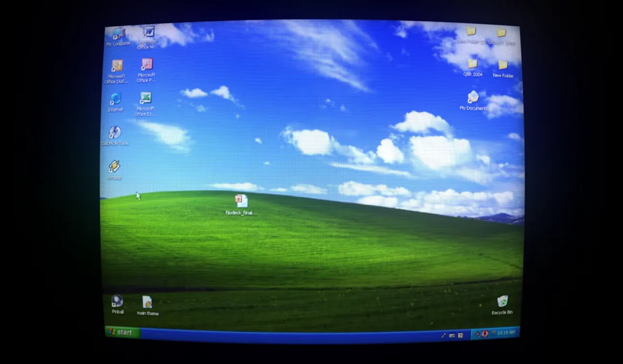The width and height of the screenshot is (623, 364).
Task: Select the Nodeck_Final file icon
Action: pyautogui.click(x=240, y=205)
